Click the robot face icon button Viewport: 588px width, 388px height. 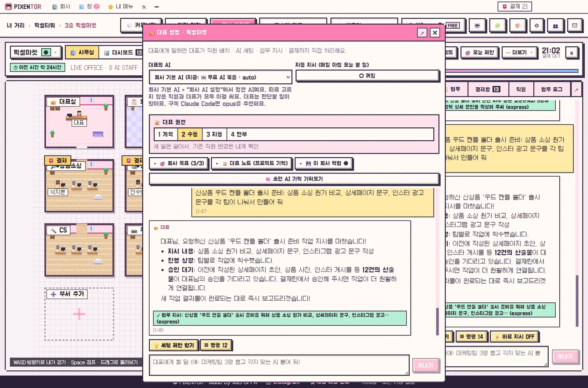477,26
